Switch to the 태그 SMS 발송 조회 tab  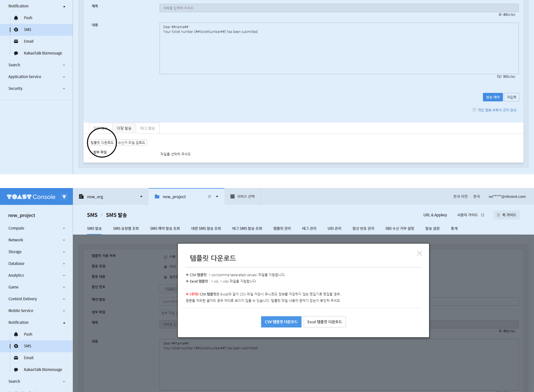click(x=247, y=228)
